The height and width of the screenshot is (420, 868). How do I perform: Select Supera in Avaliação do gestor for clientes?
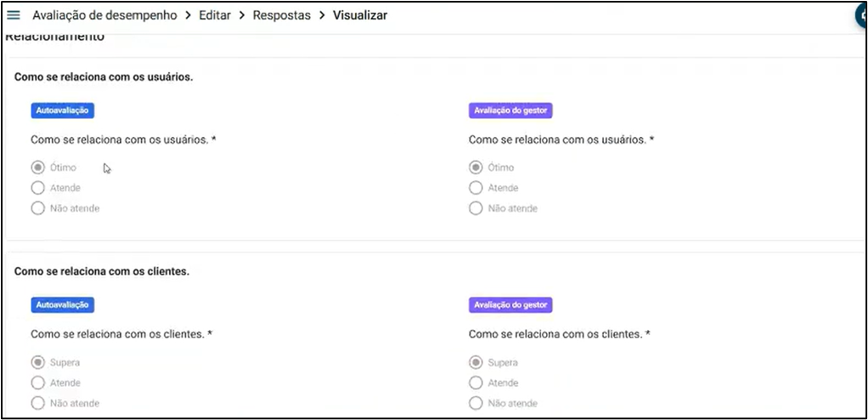coord(476,362)
